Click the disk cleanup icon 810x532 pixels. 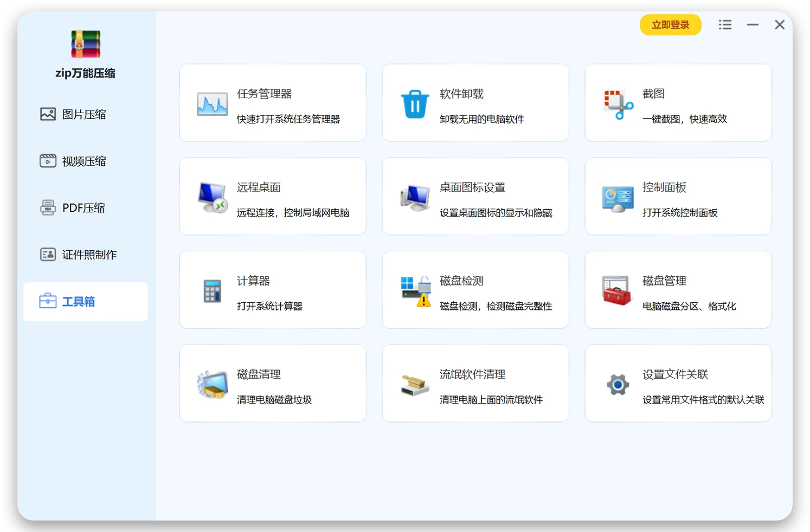tap(212, 385)
